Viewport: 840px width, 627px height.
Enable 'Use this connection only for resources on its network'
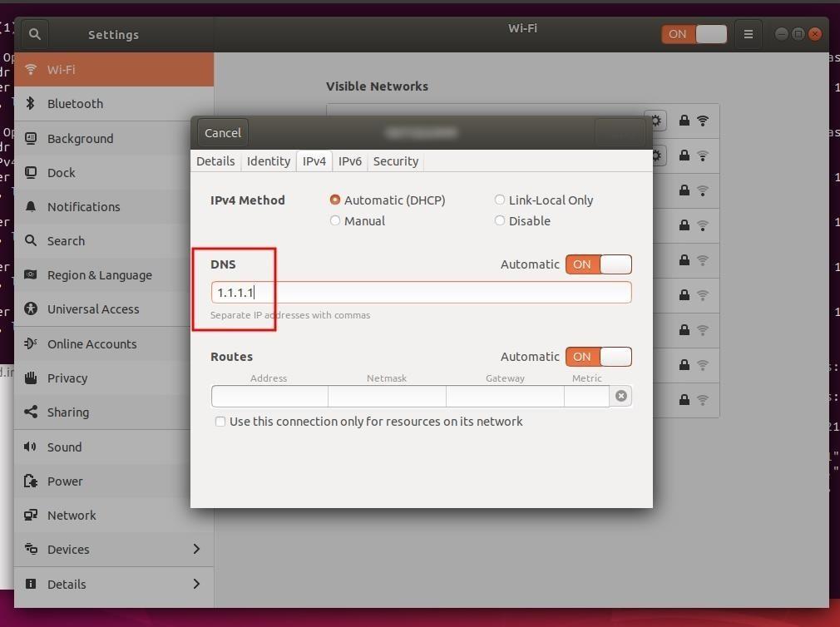coord(220,422)
